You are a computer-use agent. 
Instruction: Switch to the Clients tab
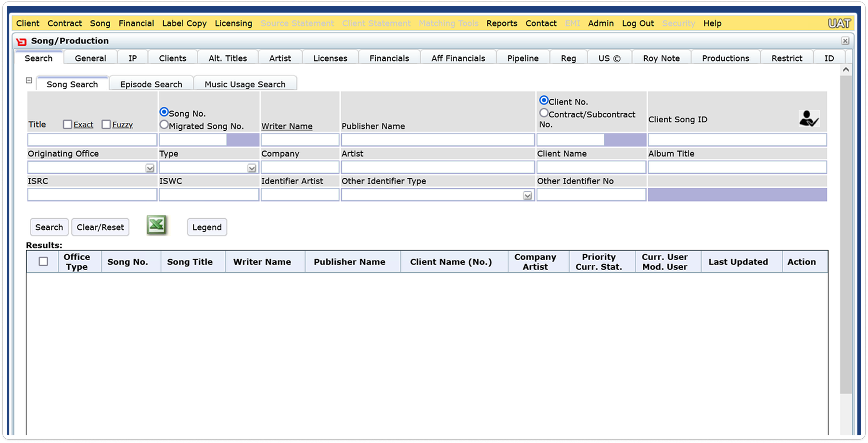(x=173, y=58)
